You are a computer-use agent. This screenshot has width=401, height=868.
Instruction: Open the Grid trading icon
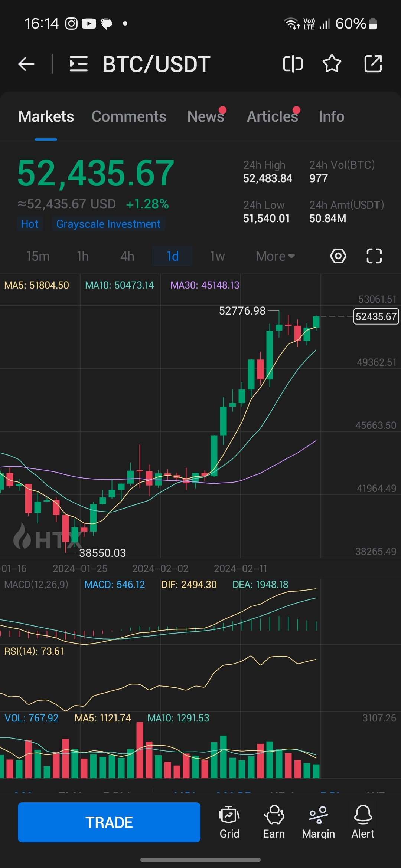(229, 822)
